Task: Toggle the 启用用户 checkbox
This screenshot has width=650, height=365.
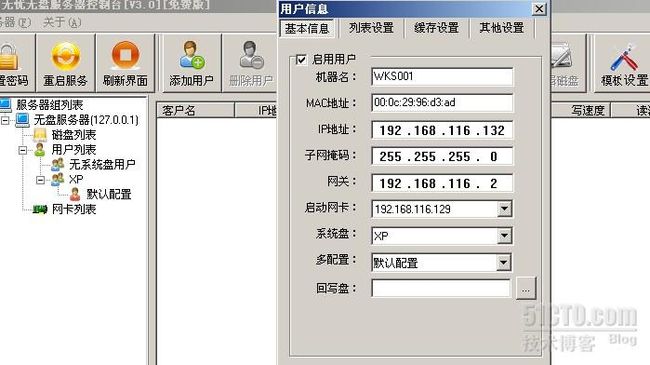Action: coord(301,60)
